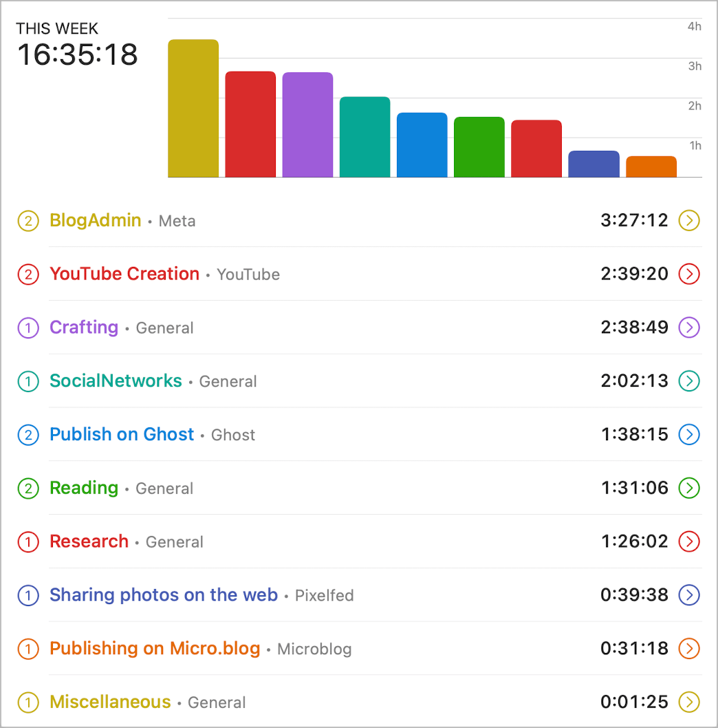Open the Sharing photos on the web project
718x728 pixels.
pos(164,595)
